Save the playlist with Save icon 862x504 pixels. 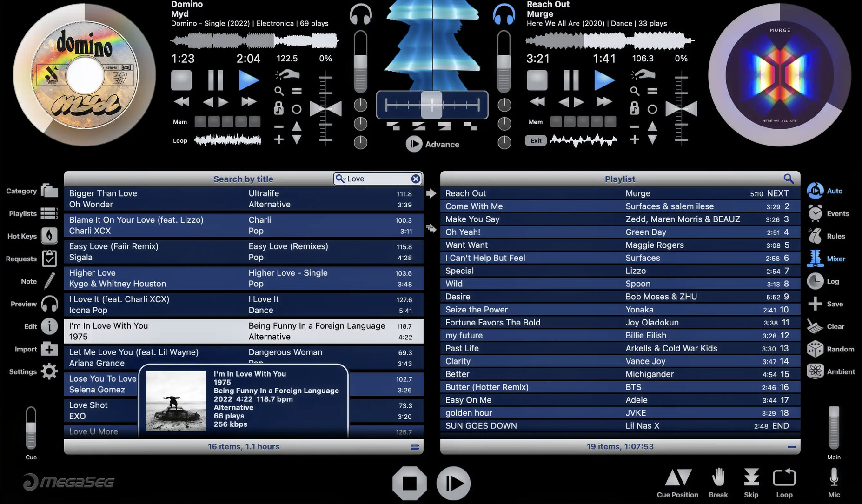pos(815,304)
